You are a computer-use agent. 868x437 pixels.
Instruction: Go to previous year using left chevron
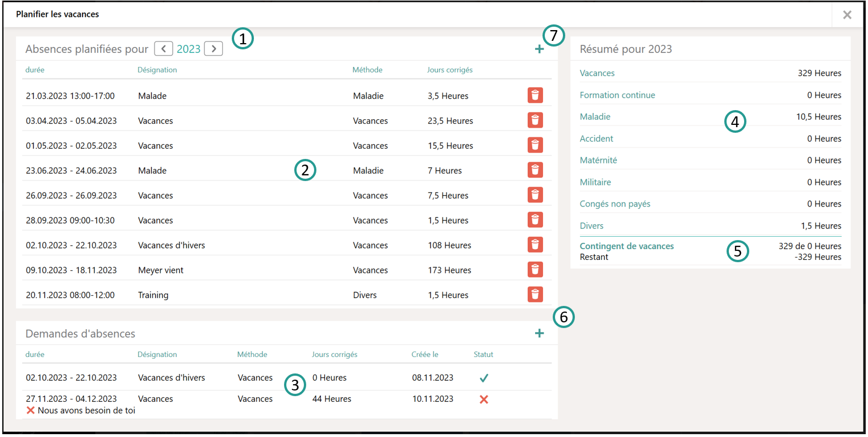click(x=164, y=49)
